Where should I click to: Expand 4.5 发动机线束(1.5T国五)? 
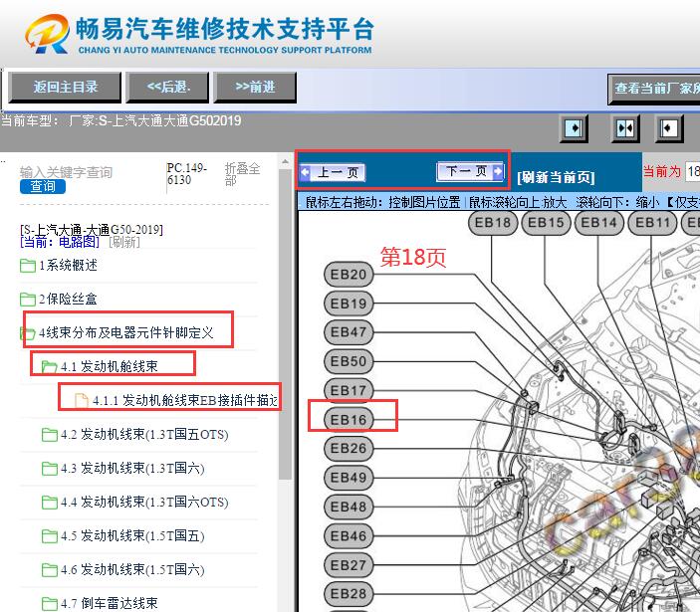click(132, 535)
